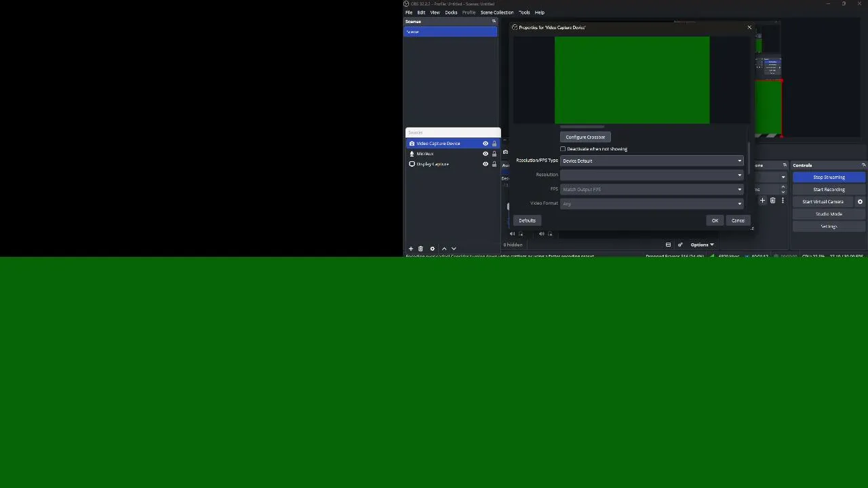868x488 pixels.
Task: Move selected source up with arrow
Action: click(444, 249)
